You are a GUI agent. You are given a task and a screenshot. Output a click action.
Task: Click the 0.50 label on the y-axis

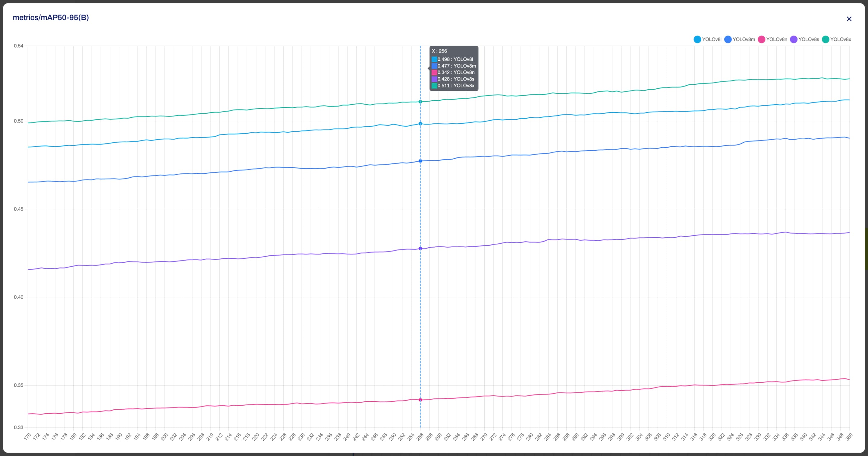pos(18,121)
